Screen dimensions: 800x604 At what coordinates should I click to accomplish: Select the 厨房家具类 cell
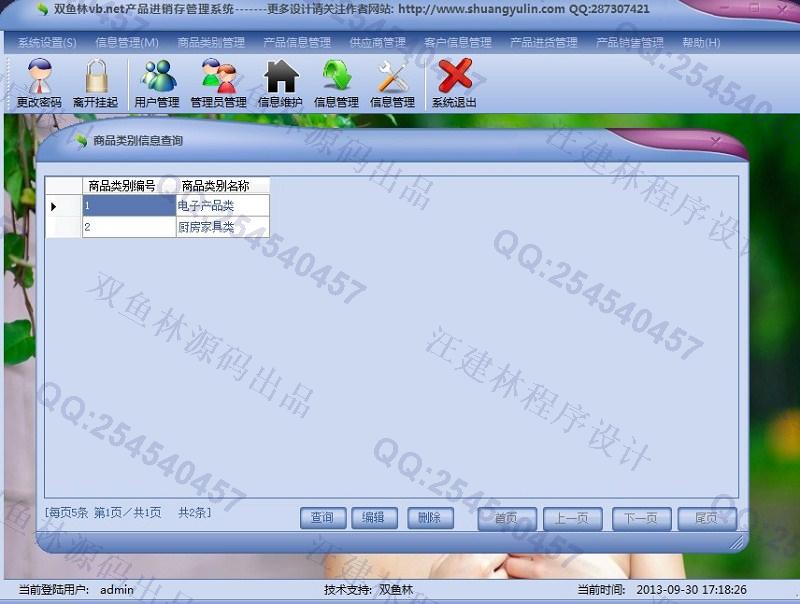pyautogui.click(x=222, y=227)
